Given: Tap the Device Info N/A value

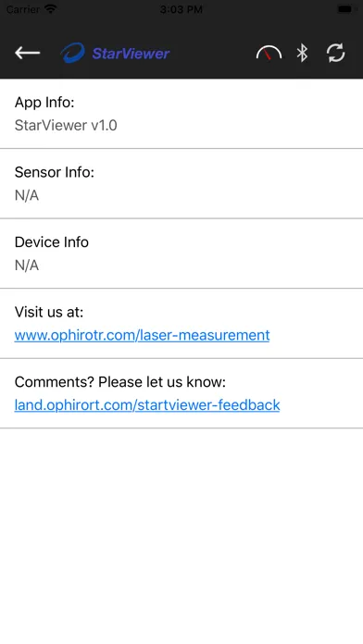Looking at the screenshot, I should point(27,265).
